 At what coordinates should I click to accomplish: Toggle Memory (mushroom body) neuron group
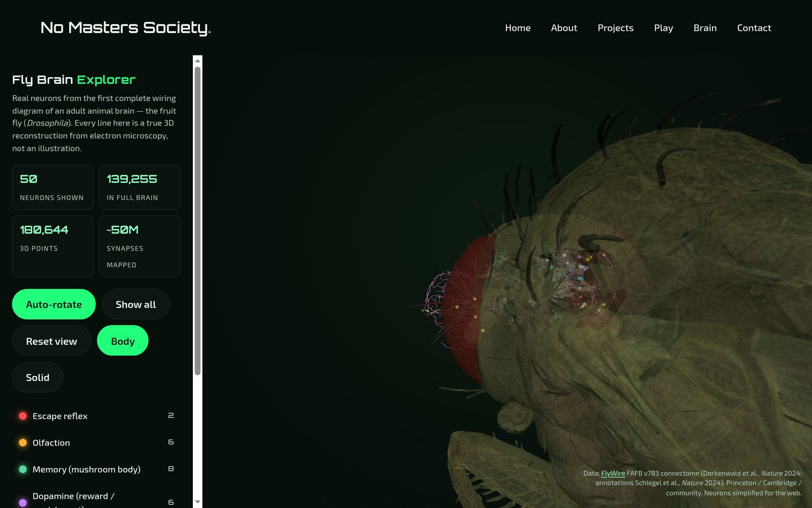[x=96, y=469]
